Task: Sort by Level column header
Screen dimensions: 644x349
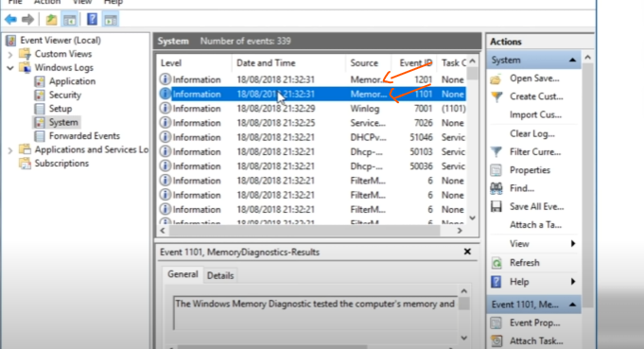Action: point(194,63)
